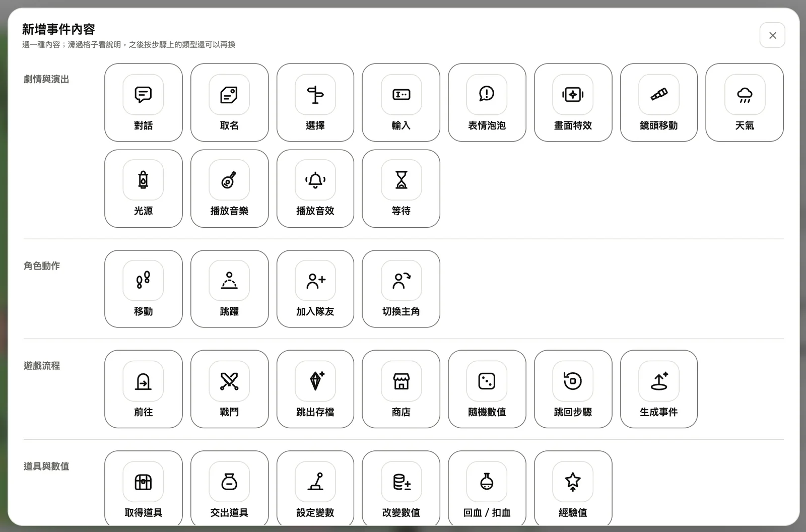The width and height of the screenshot is (806, 532).
Task: Pick the 生成事件 spawn event tile
Action: pos(659,389)
